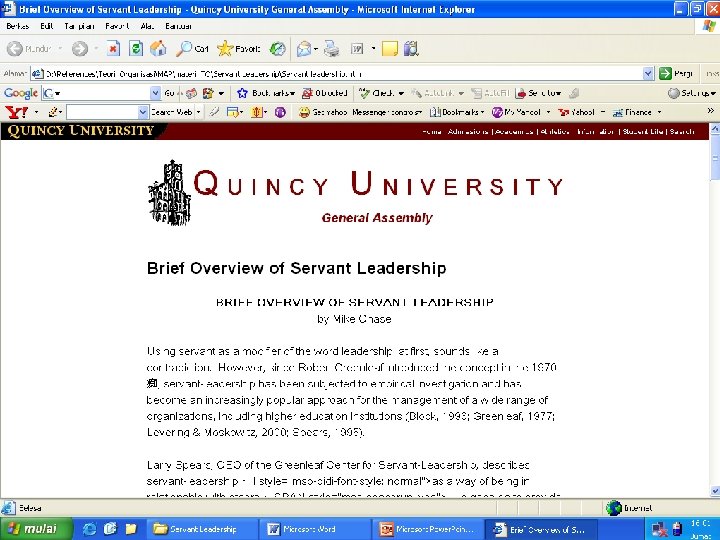
Task: Click inside the address bar field
Action: [x=342, y=73]
